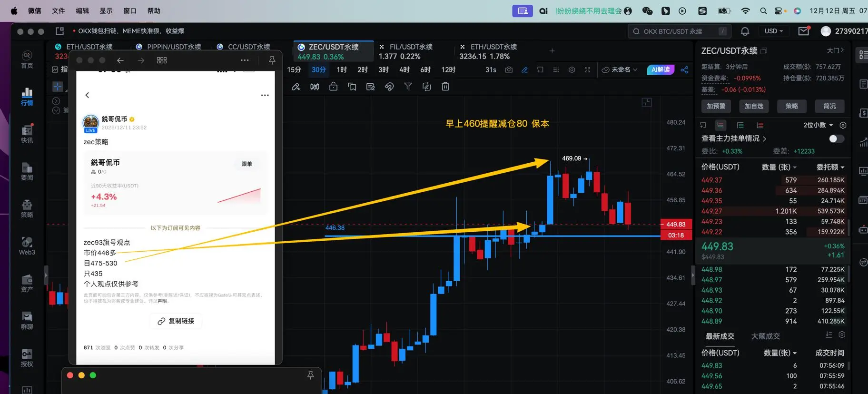
Task: Open 帮助 menu in macOS menu bar
Action: tap(154, 11)
